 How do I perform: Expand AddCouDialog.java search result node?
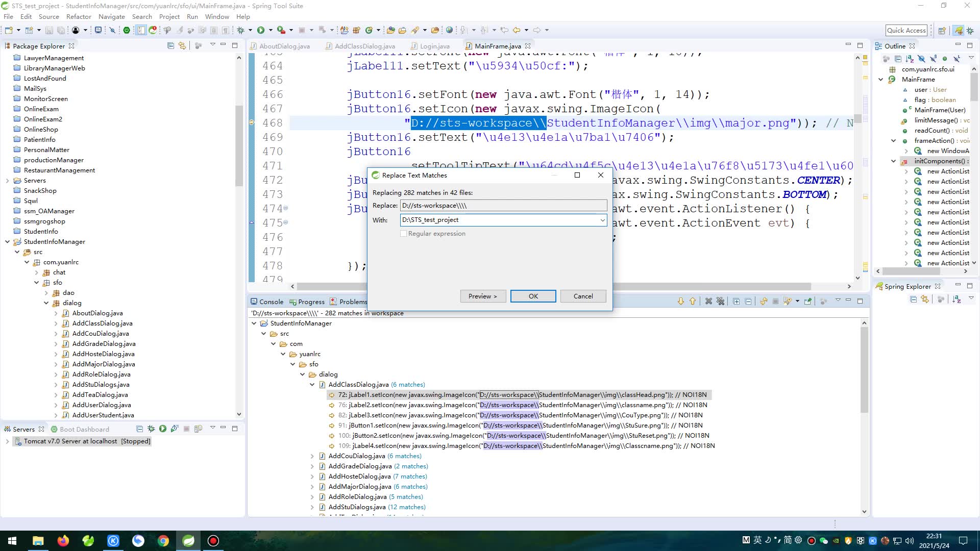point(312,456)
